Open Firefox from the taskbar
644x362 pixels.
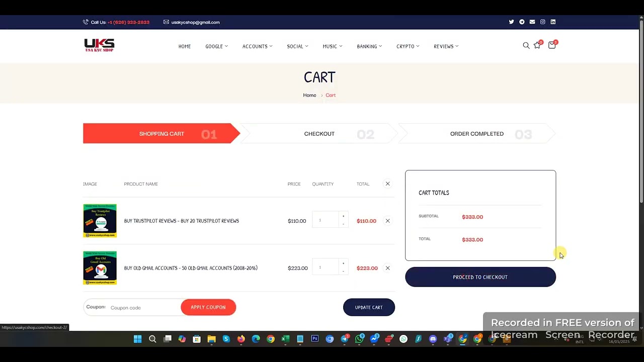(242, 339)
